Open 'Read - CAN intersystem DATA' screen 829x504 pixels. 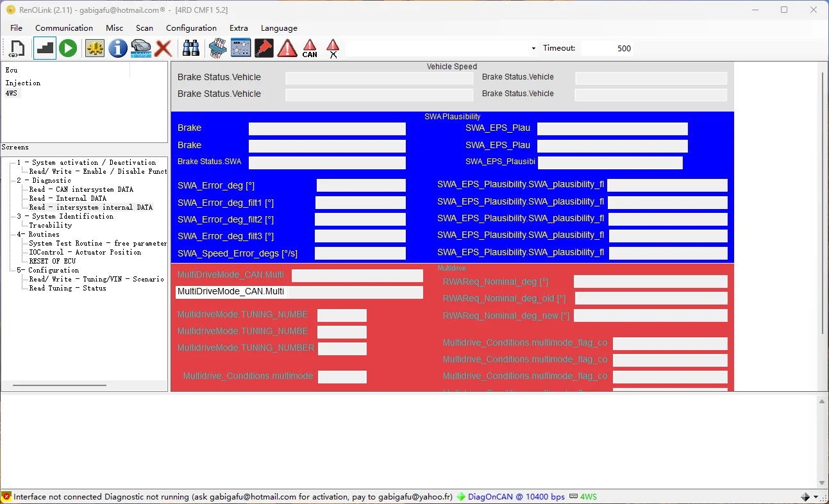tap(81, 189)
